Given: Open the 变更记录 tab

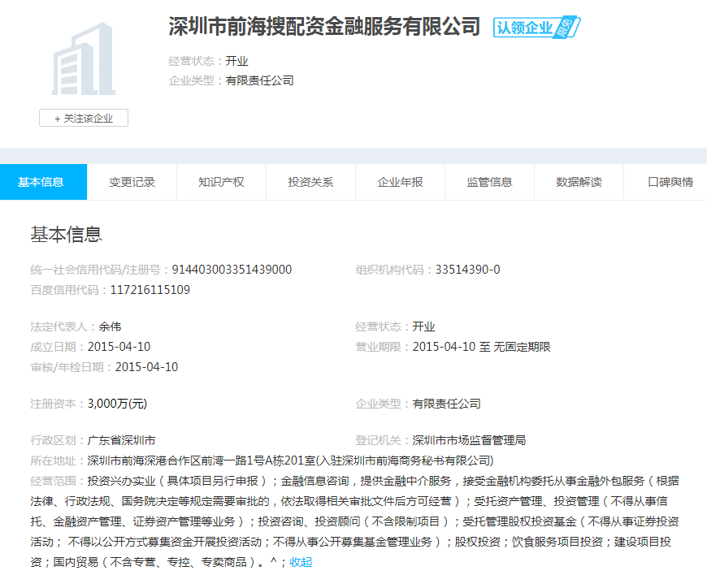Looking at the screenshot, I should [132, 182].
